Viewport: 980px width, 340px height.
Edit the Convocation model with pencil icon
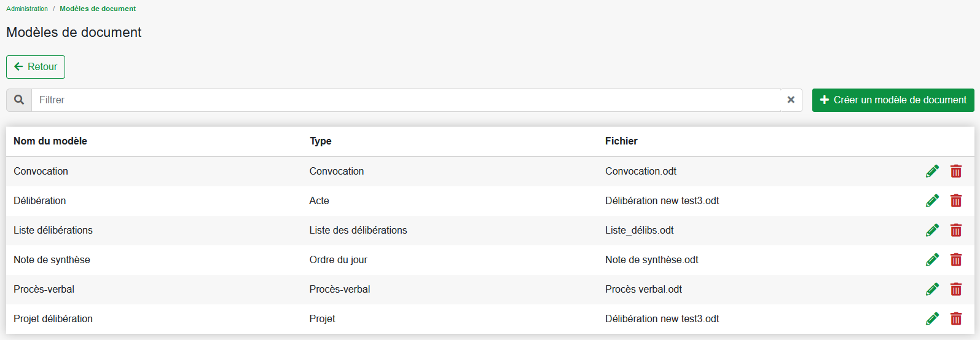[932, 171]
